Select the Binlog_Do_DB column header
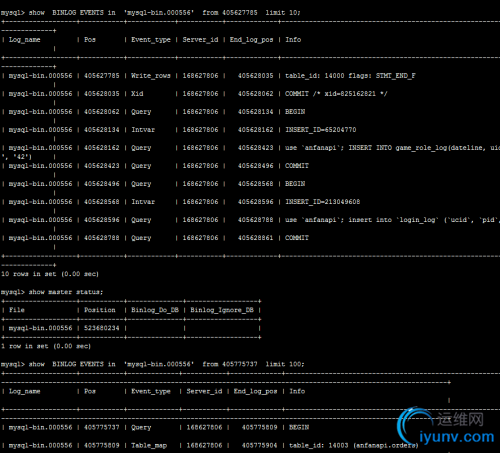This screenshot has width=500, height=453. pos(155,310)
